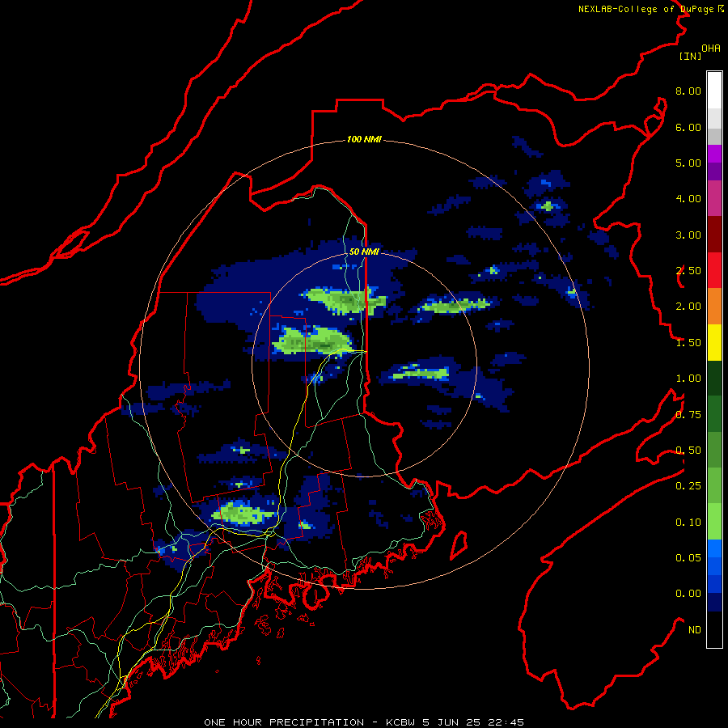This screenshot has width=728, height=728.
Task: Click the bright red swatch near 2.50
Action: point(714,270)
